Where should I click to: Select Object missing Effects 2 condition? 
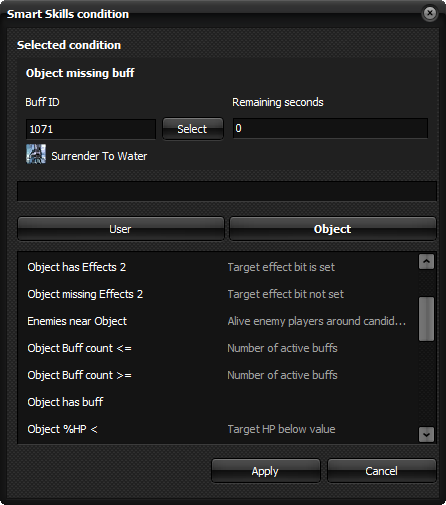[218, 294]
